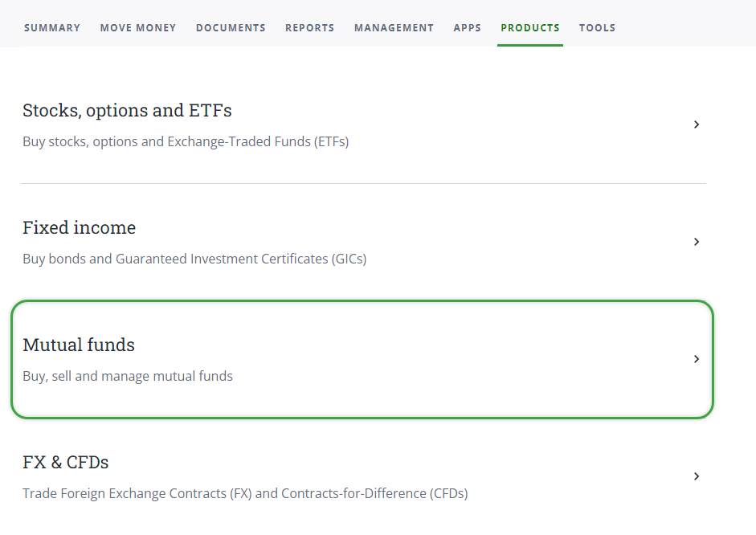Expand the Stocks, options and ETFs chevron
The height and width of the screenshot is (535, 756).
click(x=697, y=125)
